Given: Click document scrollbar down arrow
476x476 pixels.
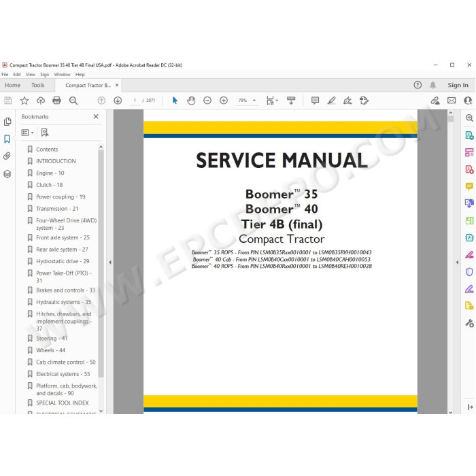Looking at the screenshot, I should 450,412.
